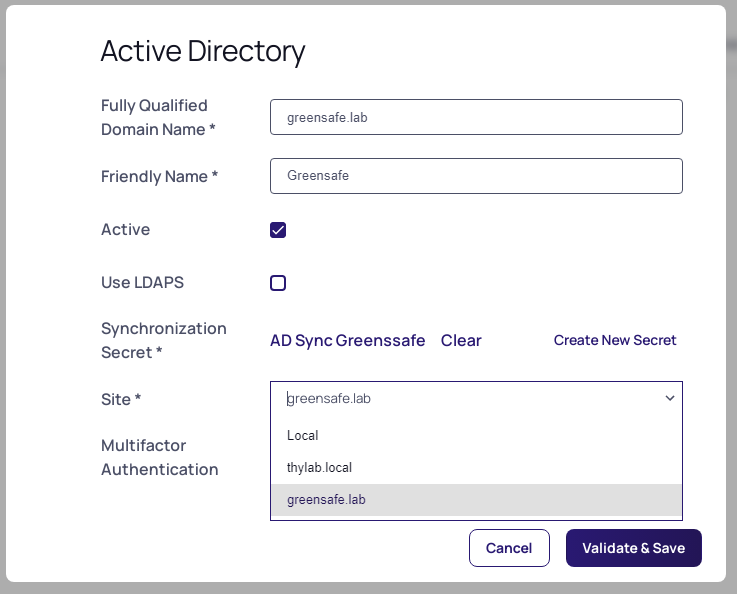The width and height of the screenshot is (737, 594).
Task: Click the Validate & Save button
Action: [x=633, y=548]
